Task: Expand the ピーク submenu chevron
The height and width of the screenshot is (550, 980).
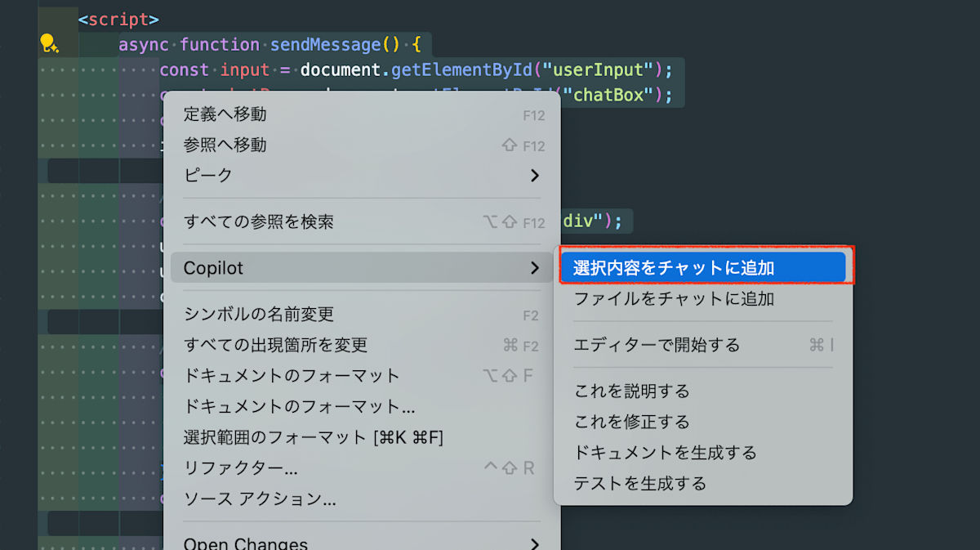Action: click(535, 176)
